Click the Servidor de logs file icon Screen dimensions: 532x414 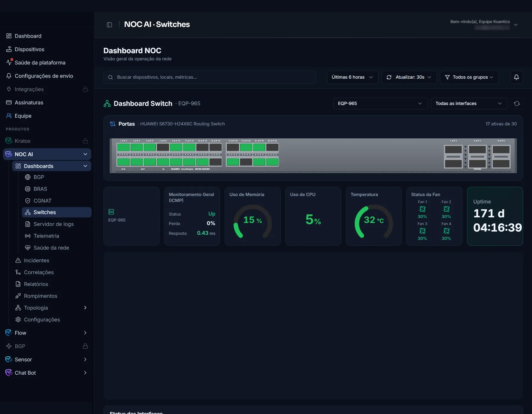[x=28, y=224]
